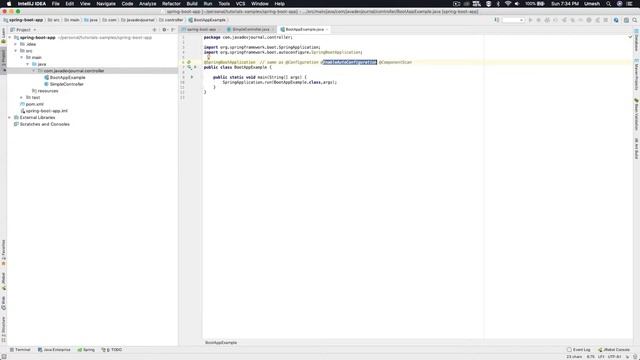Image resolution: width=640 pixels, height=360 pixels.
Task: Open the VCS menu
Action: click(x=240, y=4)
